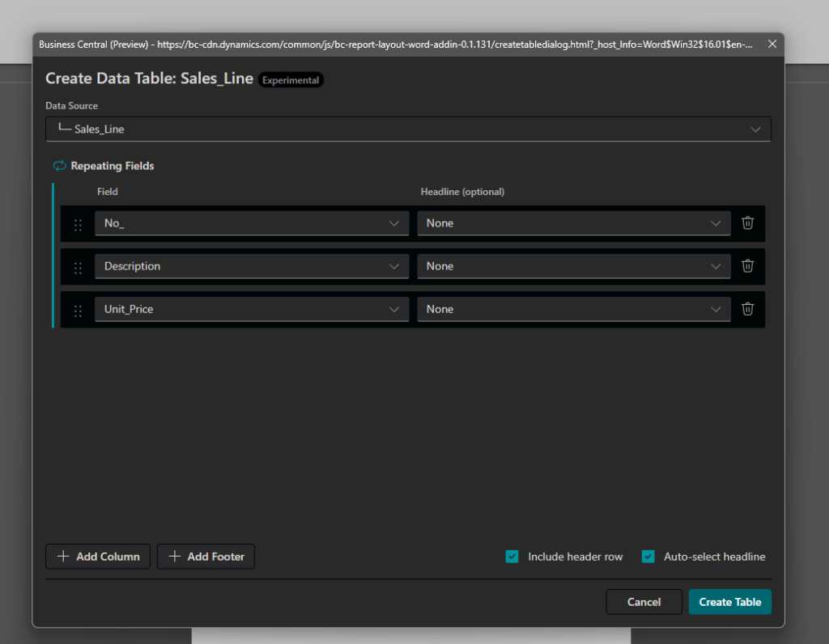This screenshot has width=829, height=644.
Task: Click the Data Source label
Action: click(71, 106)
